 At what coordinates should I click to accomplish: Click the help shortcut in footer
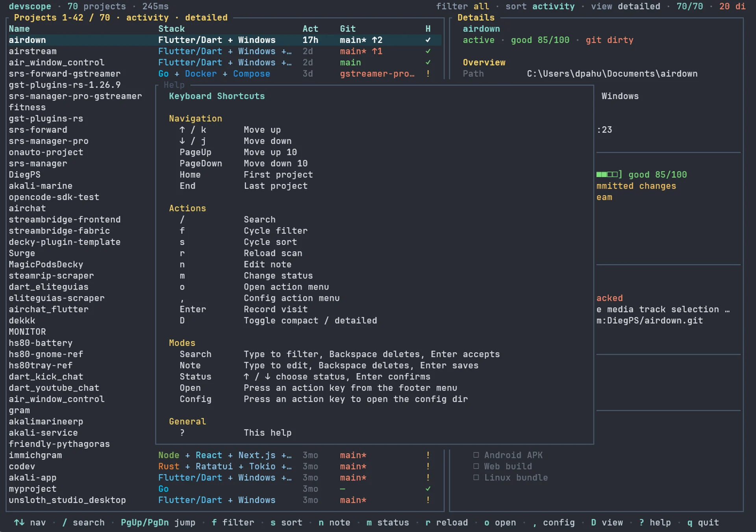pos(655,523)
